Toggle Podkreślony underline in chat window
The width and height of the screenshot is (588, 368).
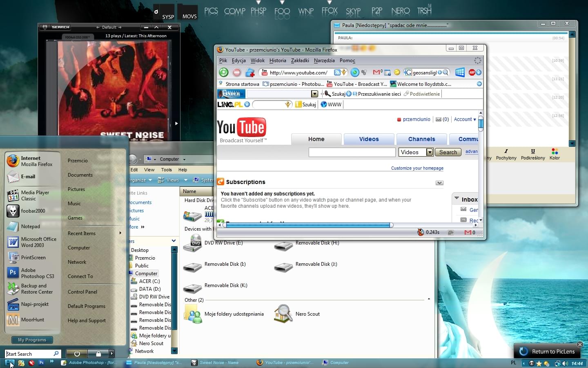[x=533, y=154]
